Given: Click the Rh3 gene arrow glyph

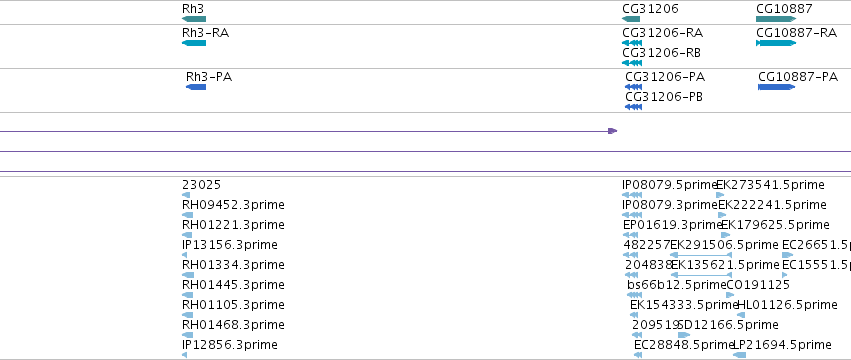Looking at the screenshot, I should [194, 20].
